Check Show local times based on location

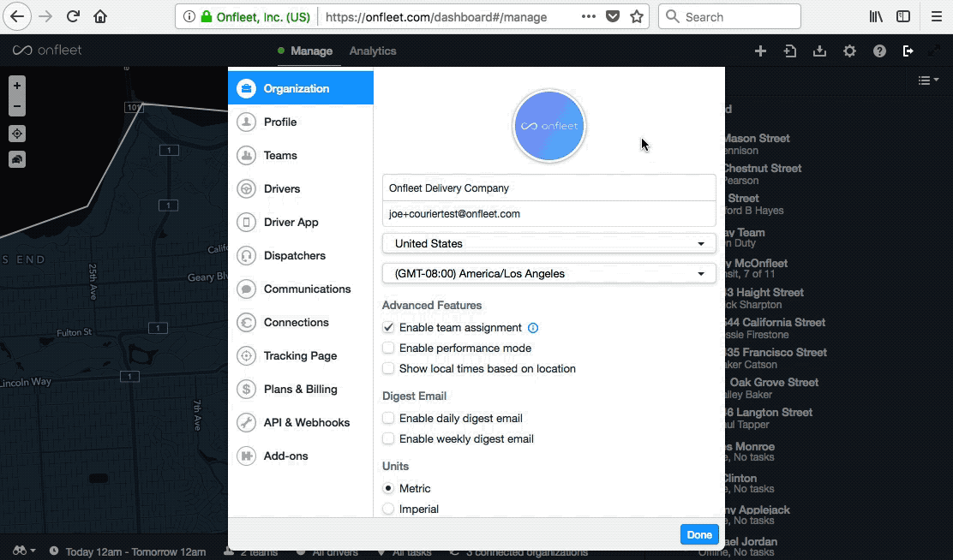pyautogui.click(x=388, y=369)
